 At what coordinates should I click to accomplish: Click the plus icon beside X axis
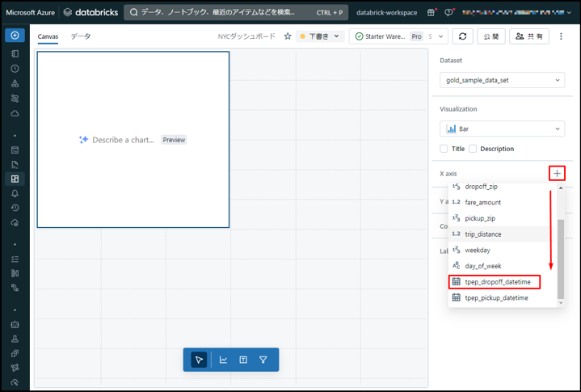557,174
